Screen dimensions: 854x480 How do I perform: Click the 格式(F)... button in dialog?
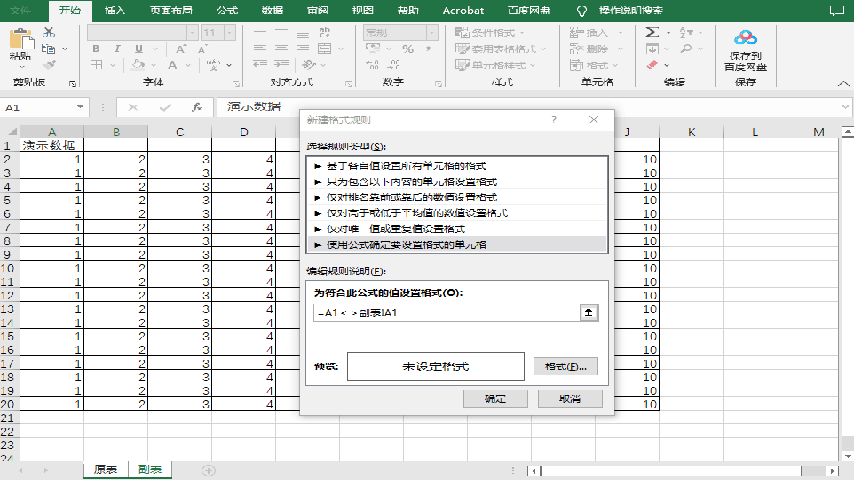pyautogui.click(x=565, y=367)
